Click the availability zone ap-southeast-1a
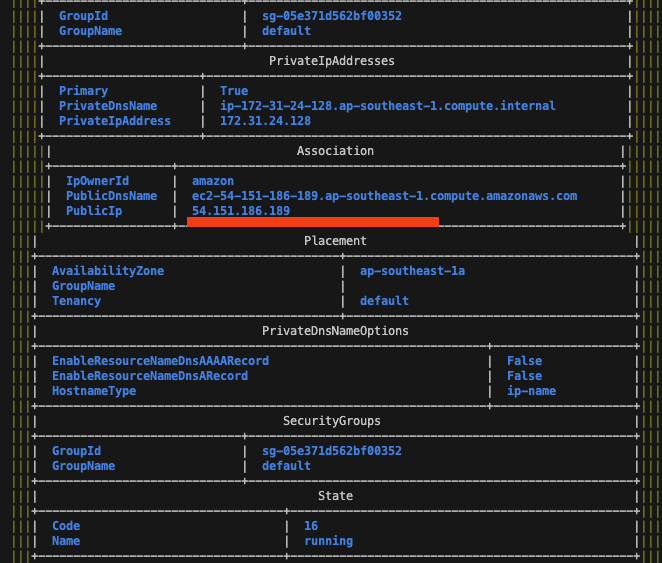Screen dimensions: 662x563 (412, 271)
